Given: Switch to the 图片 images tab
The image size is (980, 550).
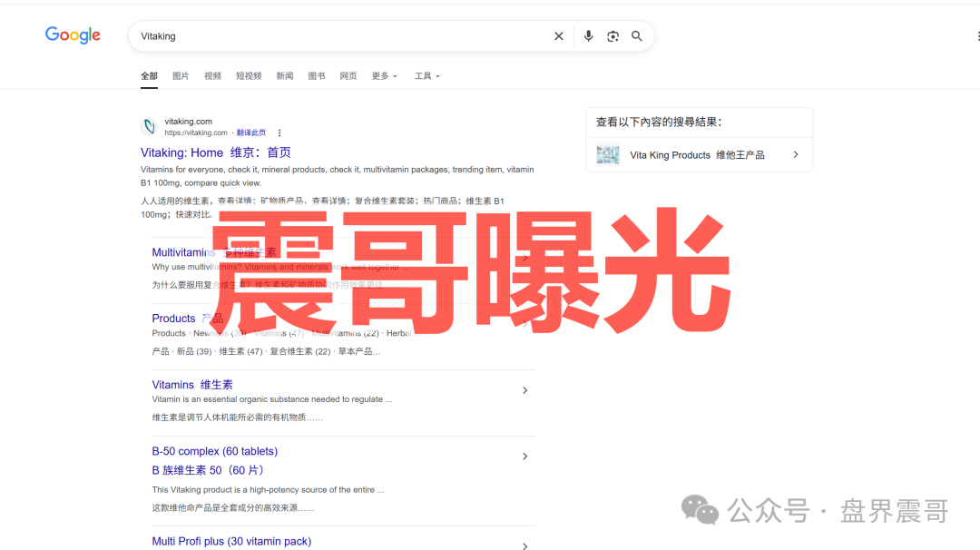Looking at the screenshot, I should tap(181, 76).
